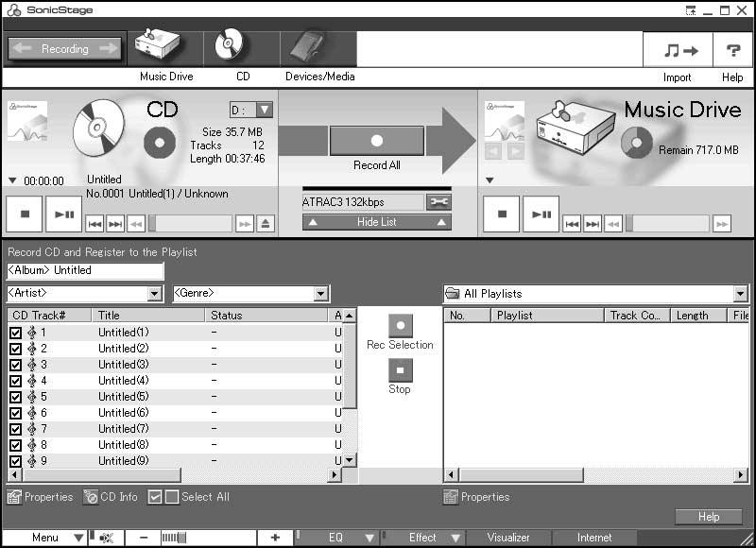This screenshot has width=756, height=548.
Task: Collapse the list with Hide List
Action: pyautogui.click(x=376, y=222)
